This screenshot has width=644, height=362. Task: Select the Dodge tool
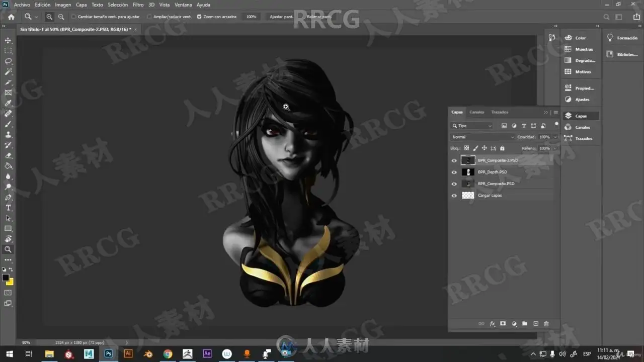click(x=8, y=187)
